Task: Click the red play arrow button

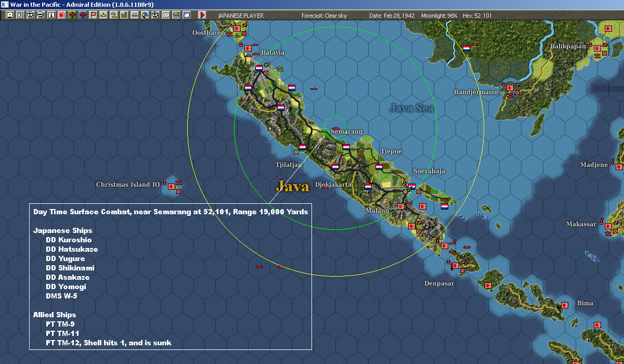Action: coord(202,15)
